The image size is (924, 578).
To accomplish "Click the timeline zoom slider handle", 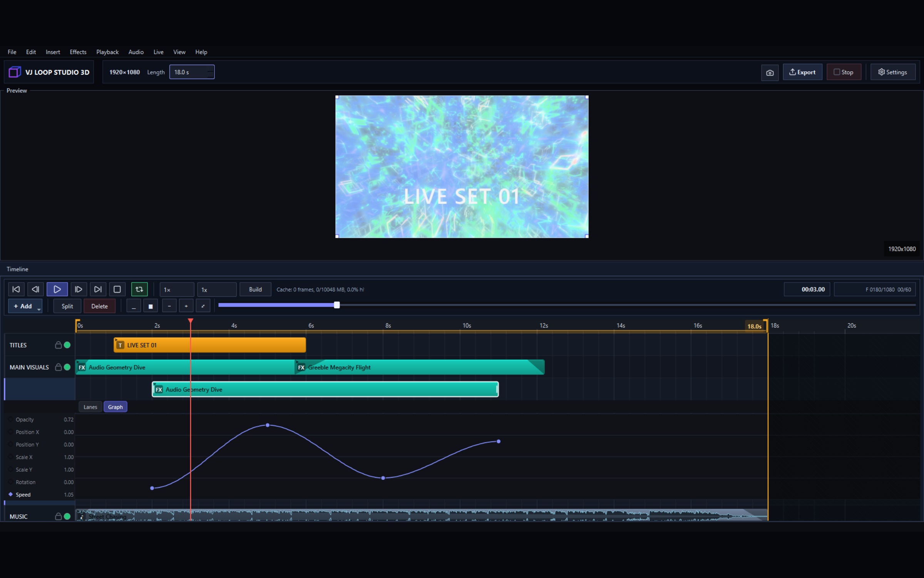I will pyautogui.click(x=337, y=305).
